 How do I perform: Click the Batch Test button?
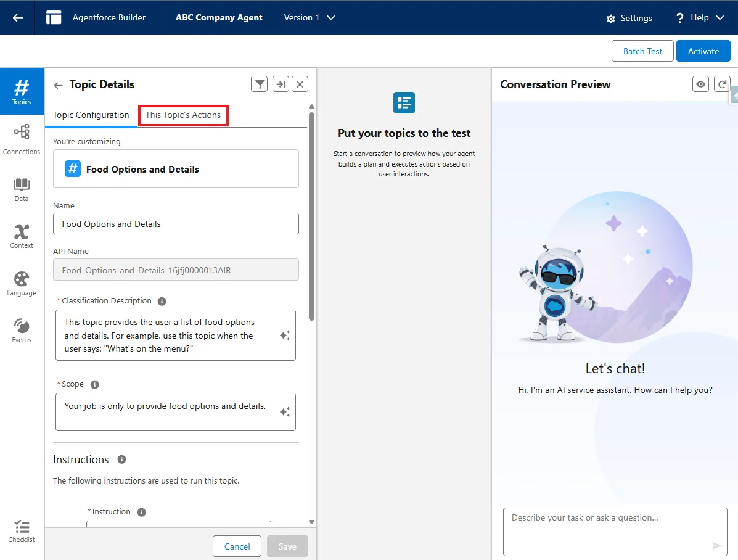pyautogui.click(x=642, y=51)
